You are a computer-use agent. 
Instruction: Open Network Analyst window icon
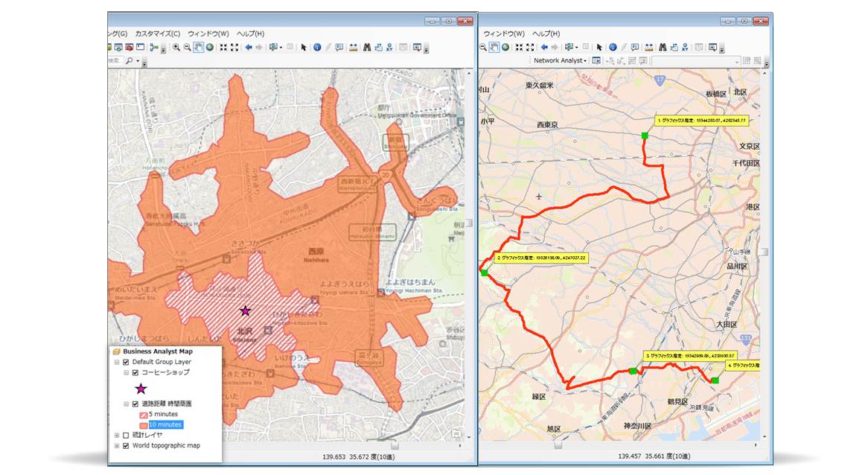(596, 60)
